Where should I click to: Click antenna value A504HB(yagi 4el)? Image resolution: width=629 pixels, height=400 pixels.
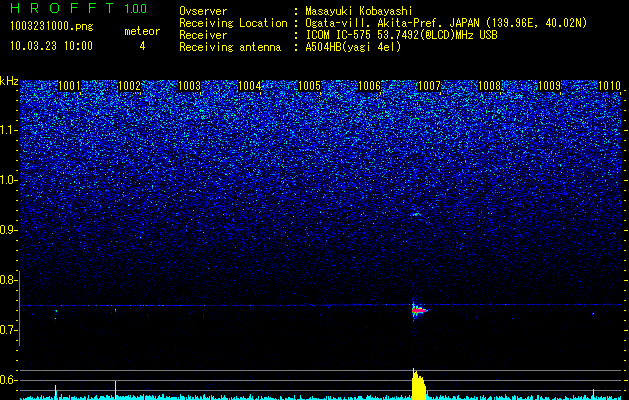point(353,47)
